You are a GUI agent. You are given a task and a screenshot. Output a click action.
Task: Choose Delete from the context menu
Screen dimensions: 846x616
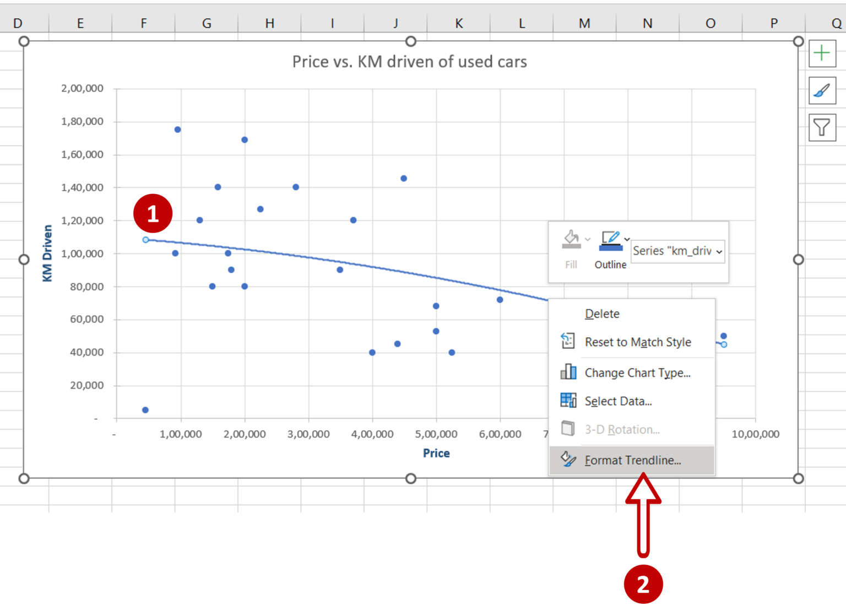601,313
